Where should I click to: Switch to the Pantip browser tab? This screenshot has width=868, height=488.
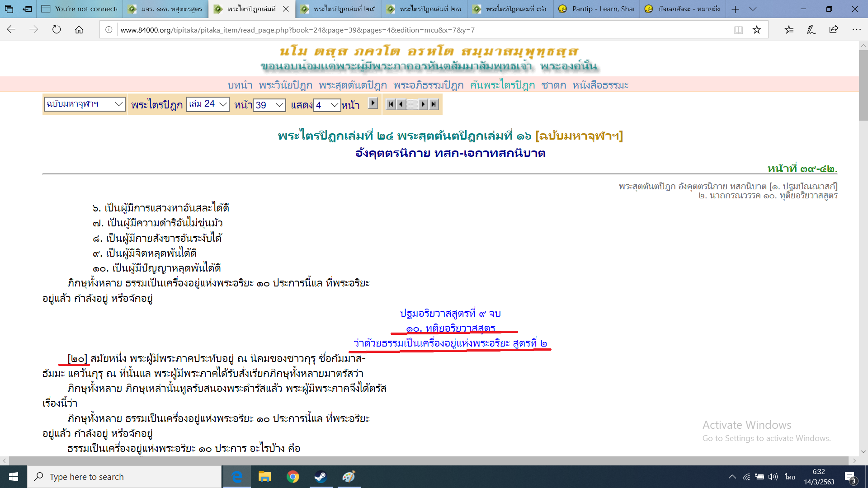(596, 9)
